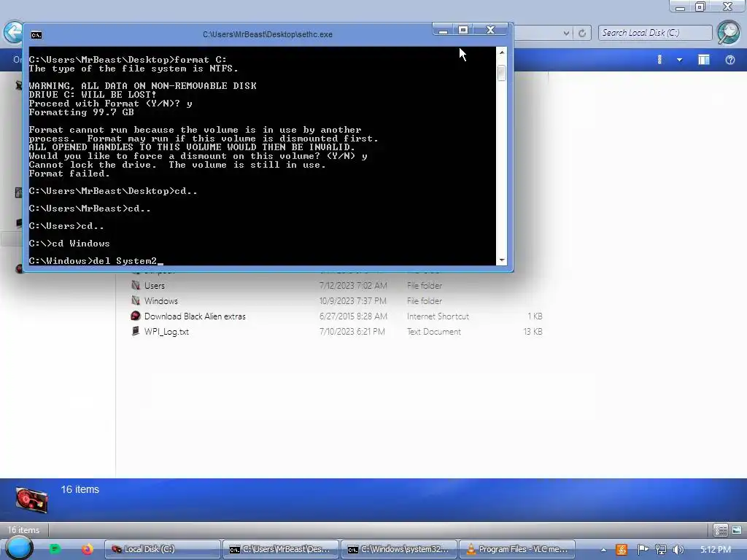Click the 13 KB size cell
Screen dimensions: 747x560
coord(533,332)
